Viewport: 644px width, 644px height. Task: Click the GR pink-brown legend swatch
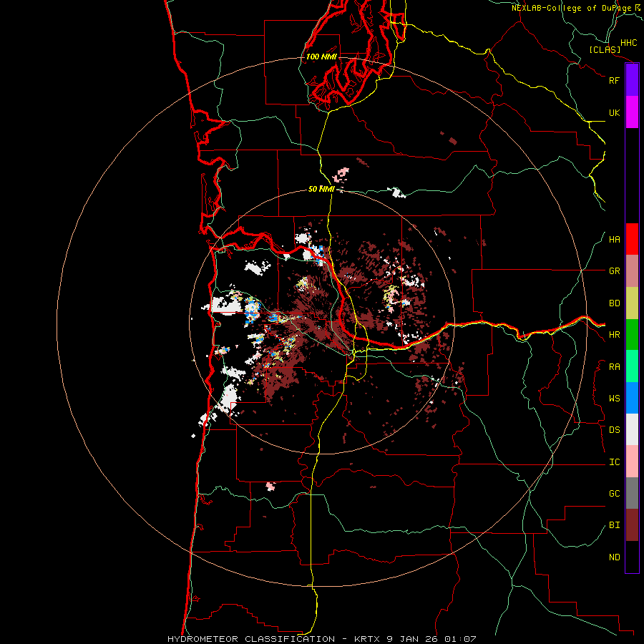pyautogui.click(x=632, y=271)
